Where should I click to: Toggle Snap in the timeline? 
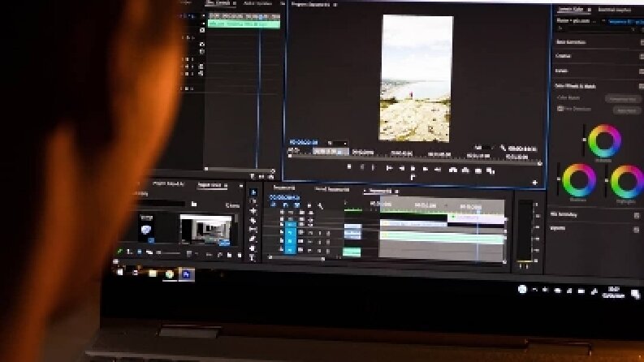[x=285, y=205]
